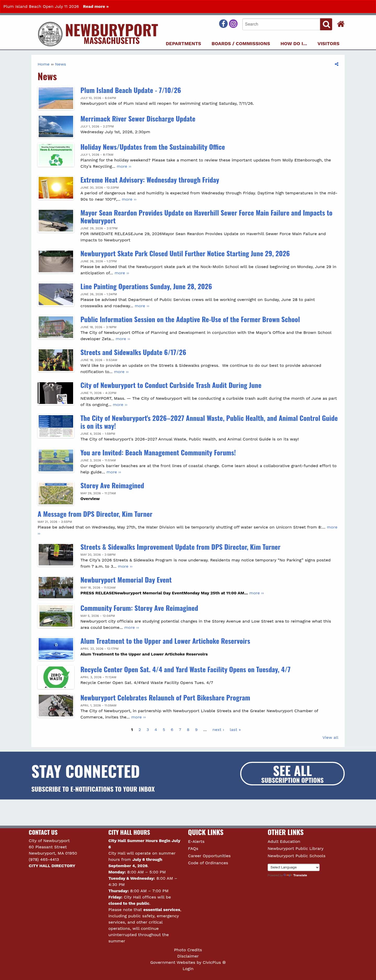Click Read more in the red alert banner
This screenshot has height=980, width=376.
click(96, 7)
